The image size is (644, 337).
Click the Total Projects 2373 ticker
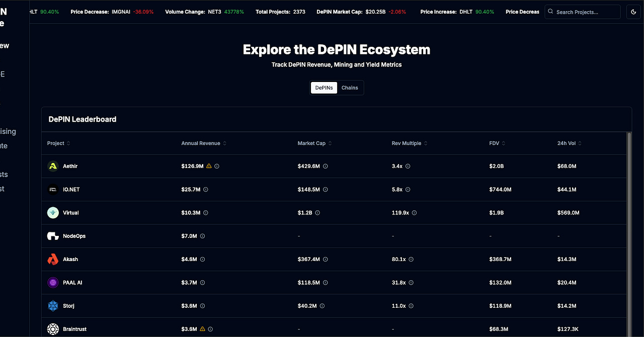280,12
